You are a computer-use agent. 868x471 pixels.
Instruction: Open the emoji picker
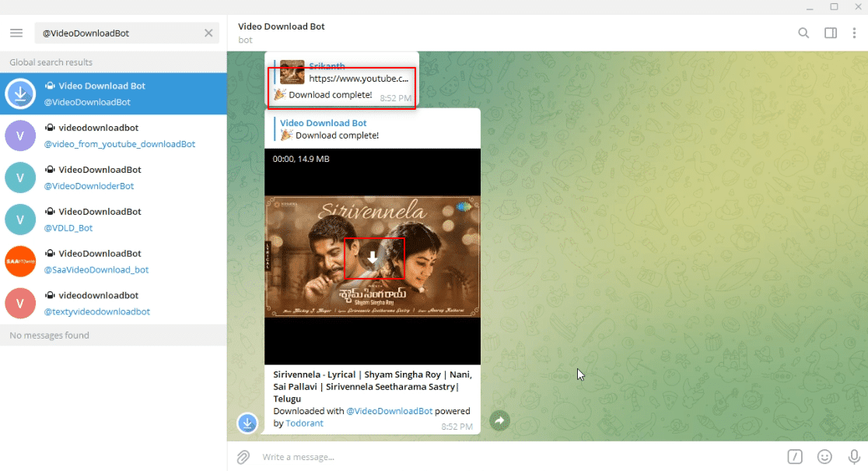[824, 456]
